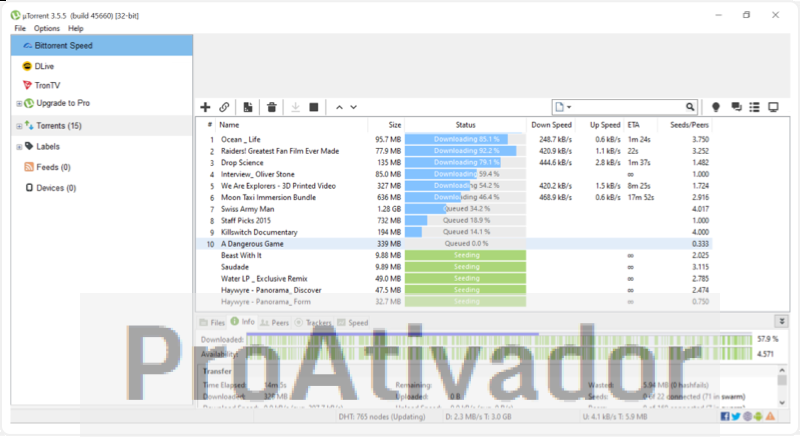This screenshot has height=437, width=800.
Task: Sort by the Status column header
Action: (x=465, y=124)
